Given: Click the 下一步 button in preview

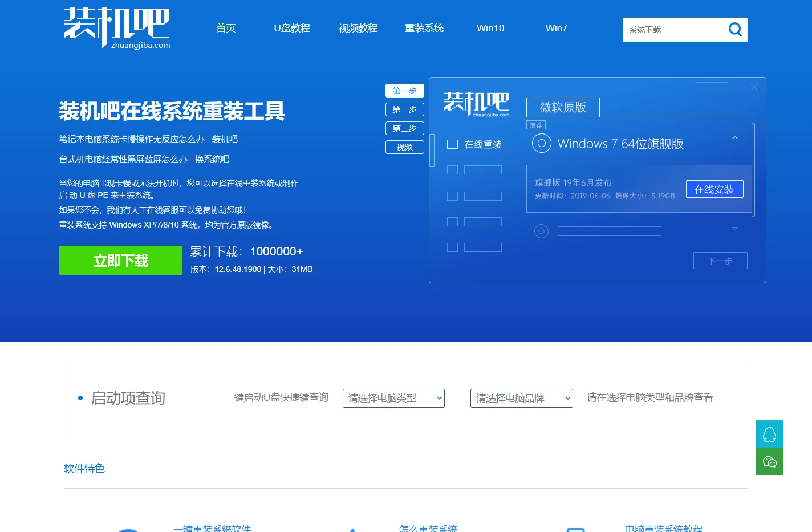Looking at the screenshot, I should click(720, 261).
